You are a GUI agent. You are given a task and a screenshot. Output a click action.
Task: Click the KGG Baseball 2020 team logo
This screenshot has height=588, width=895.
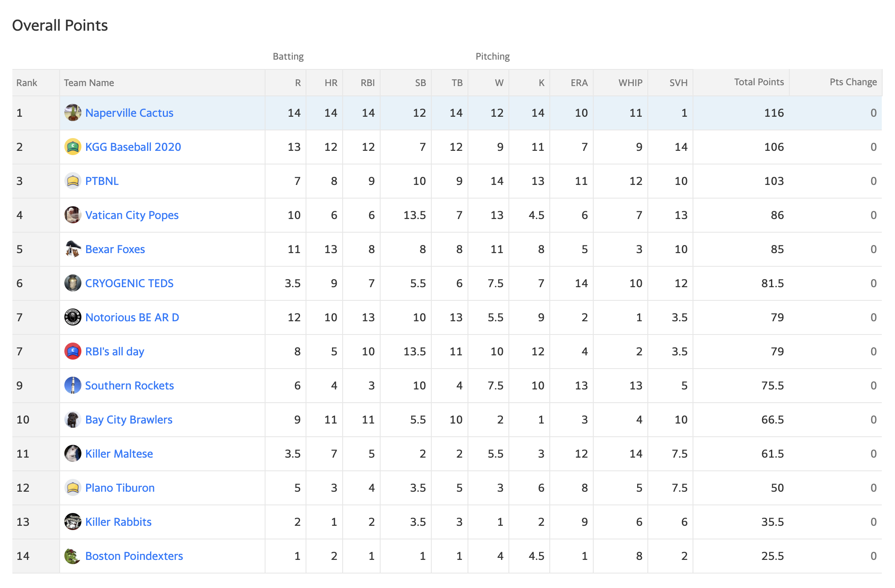pos(73,147)
